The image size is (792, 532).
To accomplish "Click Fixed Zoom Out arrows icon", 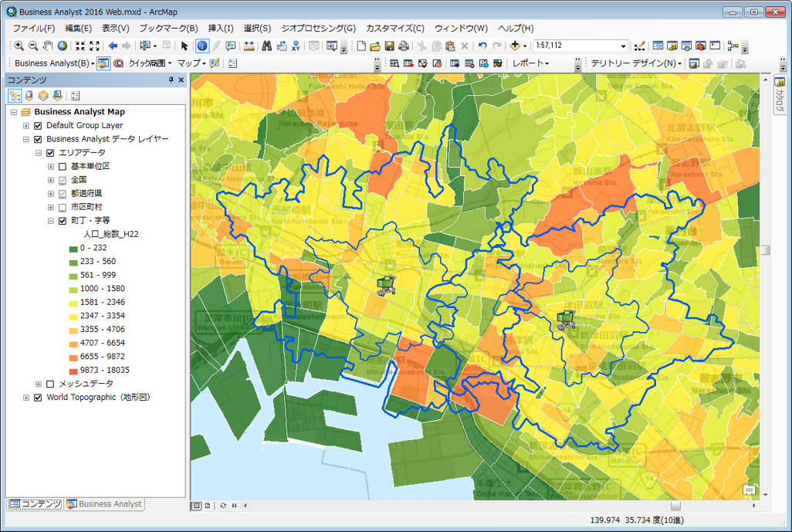I will 94,46.
